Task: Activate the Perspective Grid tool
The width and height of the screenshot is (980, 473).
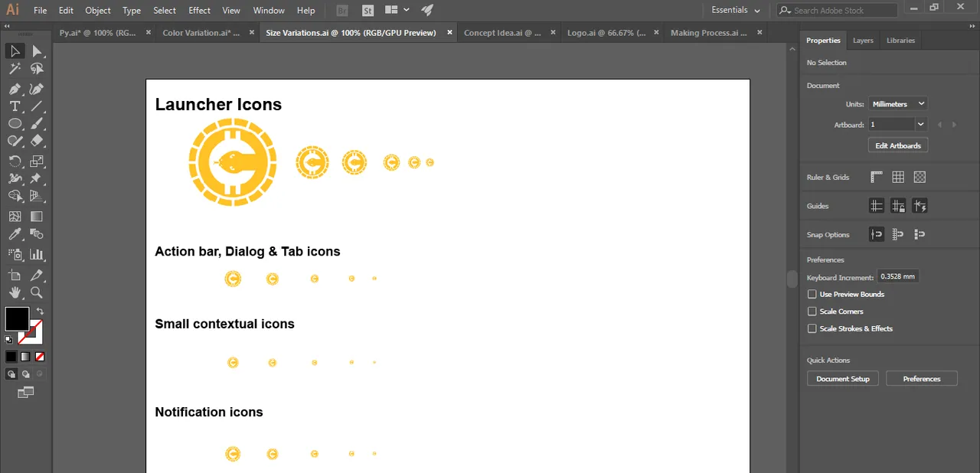Action: coord(36,197)
